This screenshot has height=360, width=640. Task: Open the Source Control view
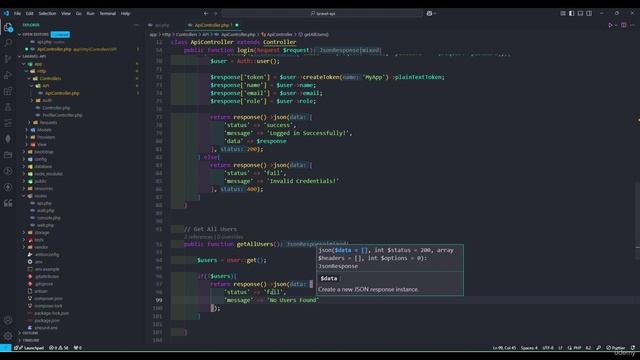8,59
